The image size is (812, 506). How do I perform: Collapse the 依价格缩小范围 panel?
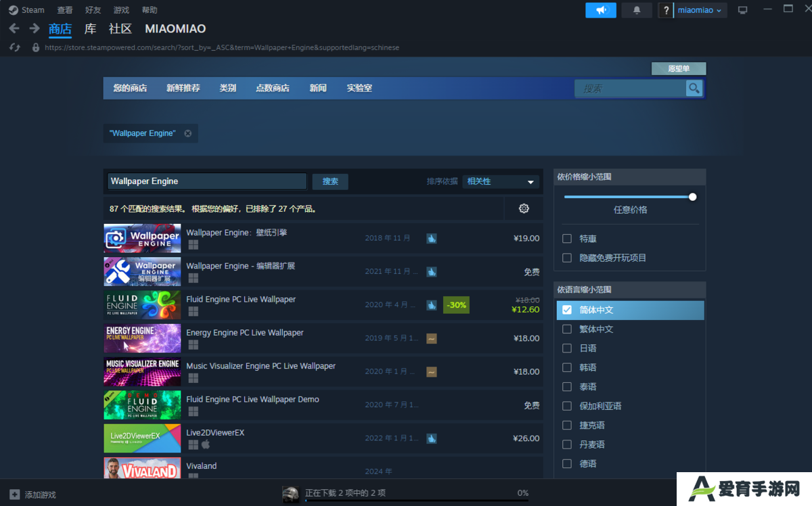[x=629, y=177]
